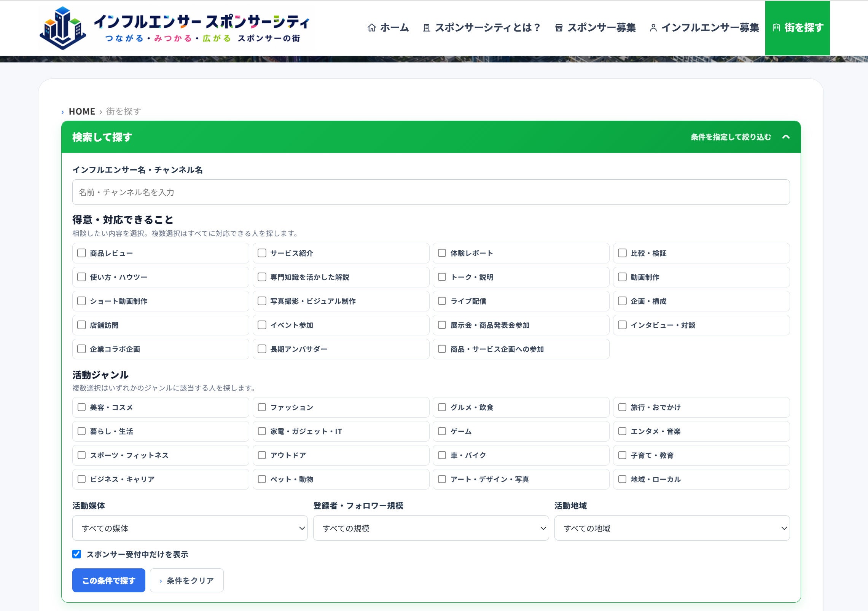Focus the 名前・チャンネル名を入力 text field
Image resolution: width=868 pixels, height=611 pixels.
[x=431, y=192]
